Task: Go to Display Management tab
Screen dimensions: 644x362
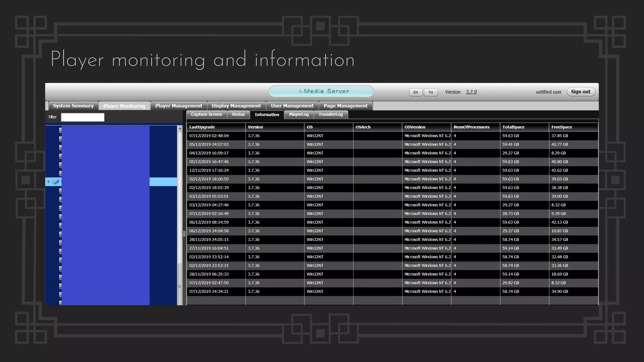Action: coord(236,106)
